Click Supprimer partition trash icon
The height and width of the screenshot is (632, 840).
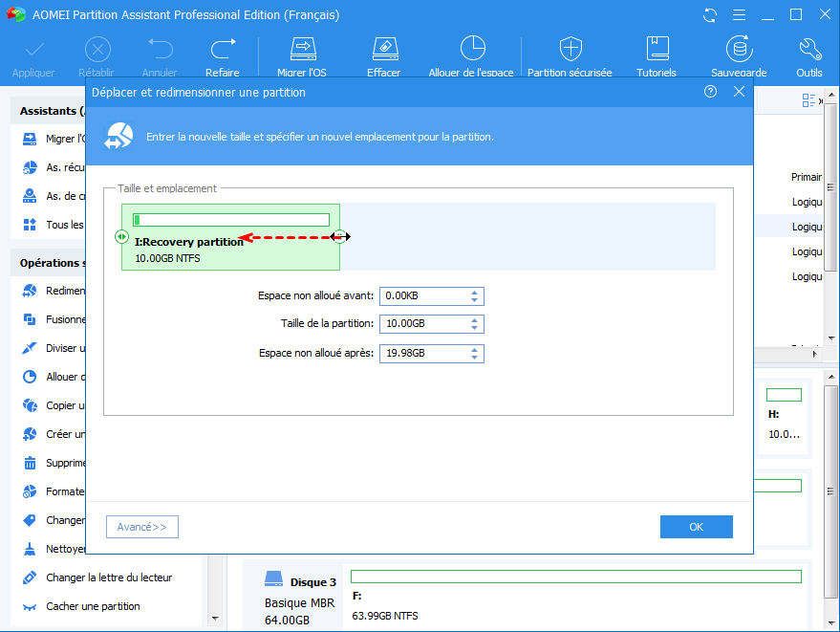pyautogui.click(x=30, y=463)
